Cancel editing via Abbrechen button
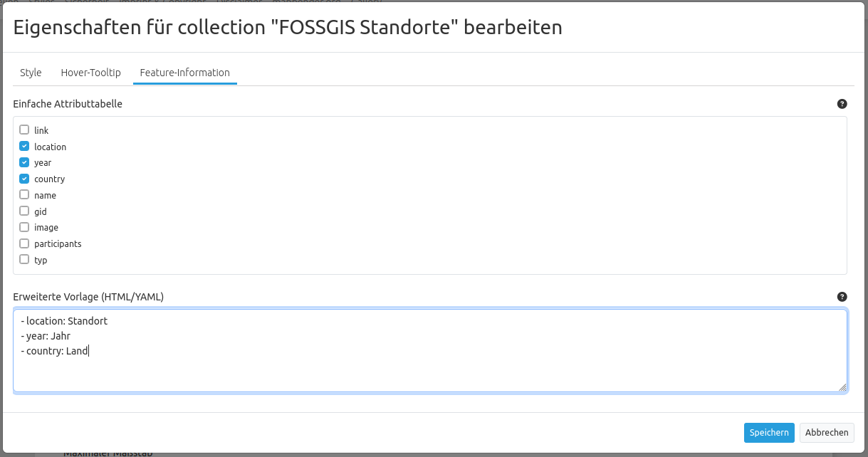This screenshot has height=457, width=868. coord(827,433)
